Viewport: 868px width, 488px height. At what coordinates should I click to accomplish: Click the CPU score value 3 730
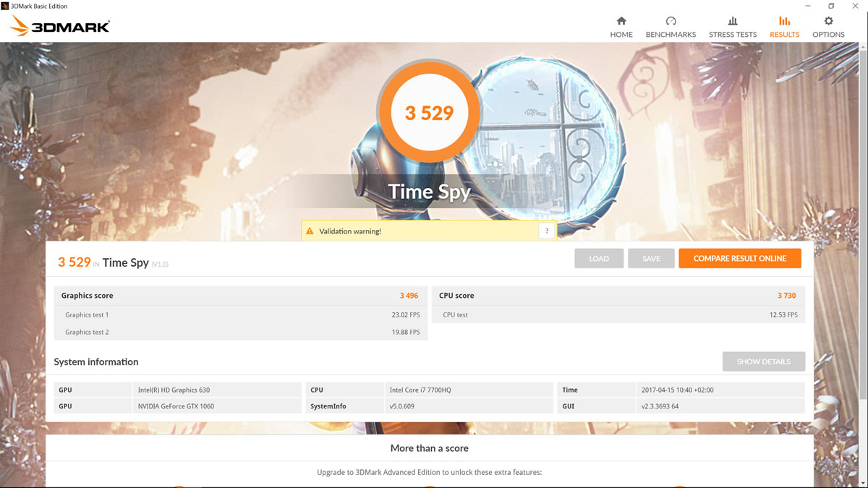[787, 296]
